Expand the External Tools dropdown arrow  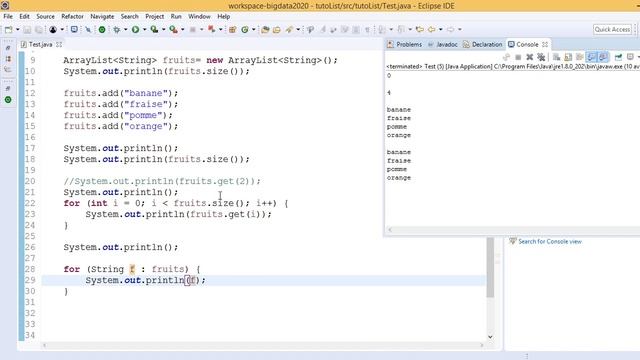click(x=182, y=29)
